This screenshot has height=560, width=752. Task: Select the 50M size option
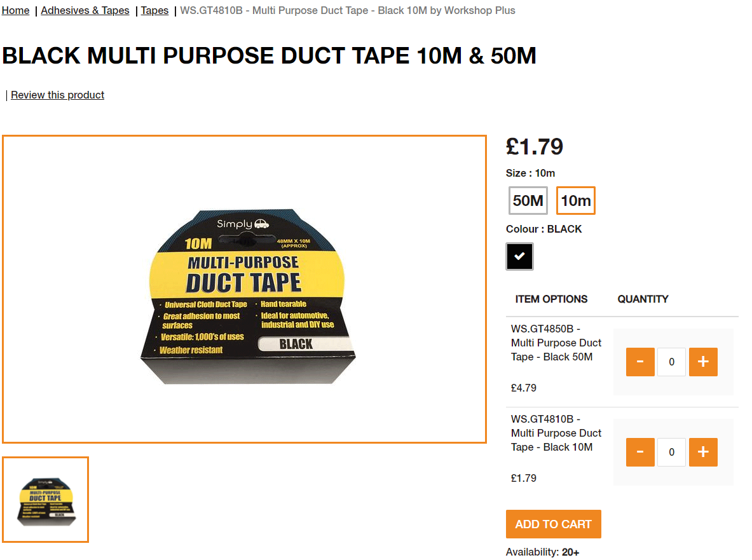pos(528,200)
